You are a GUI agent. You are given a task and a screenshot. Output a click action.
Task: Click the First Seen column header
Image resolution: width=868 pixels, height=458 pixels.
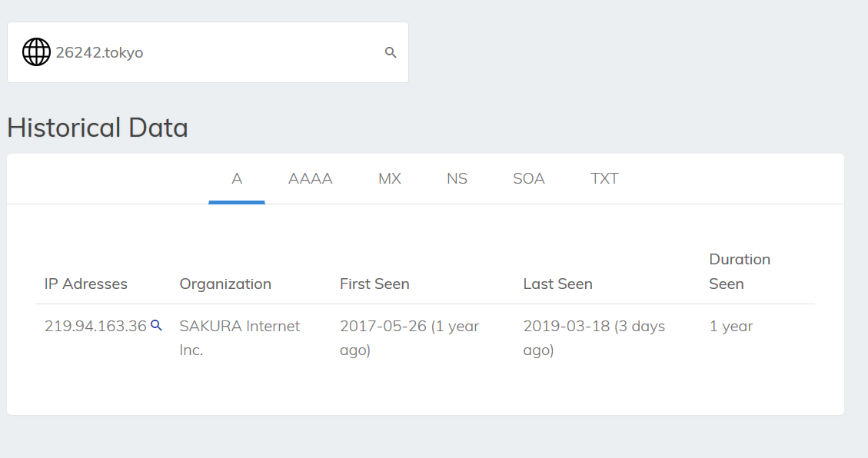pos(374,284)
